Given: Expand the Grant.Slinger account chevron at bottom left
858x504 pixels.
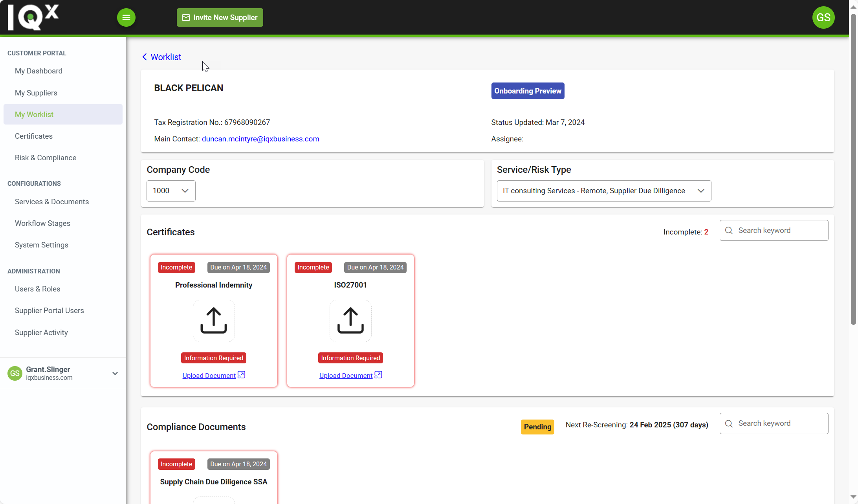Looking at the screenshot, I should (115, 373).
